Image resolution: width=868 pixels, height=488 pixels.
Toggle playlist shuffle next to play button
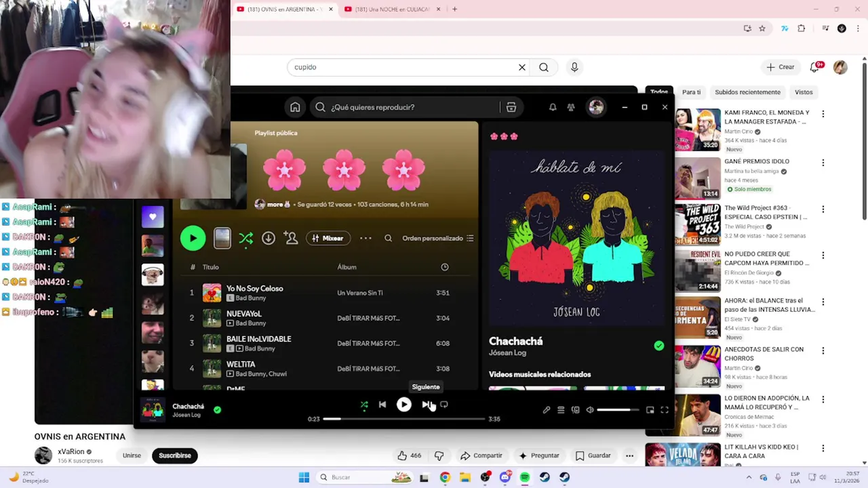pos(245,238)
